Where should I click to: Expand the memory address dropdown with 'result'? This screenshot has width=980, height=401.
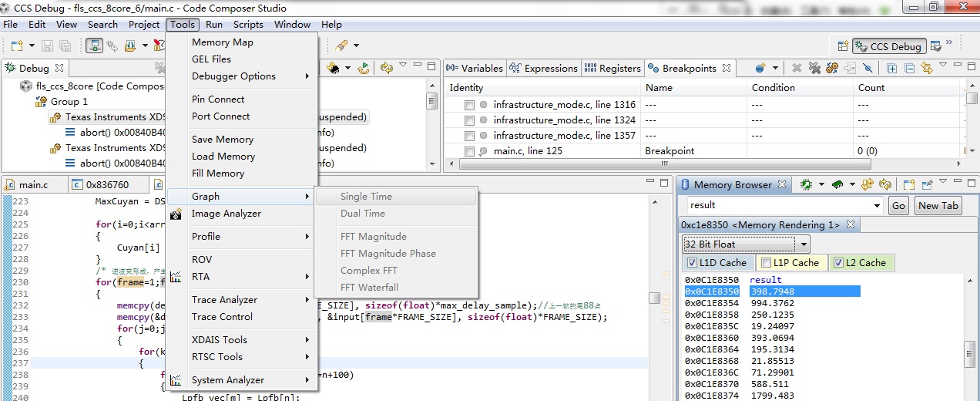[877, 206]
